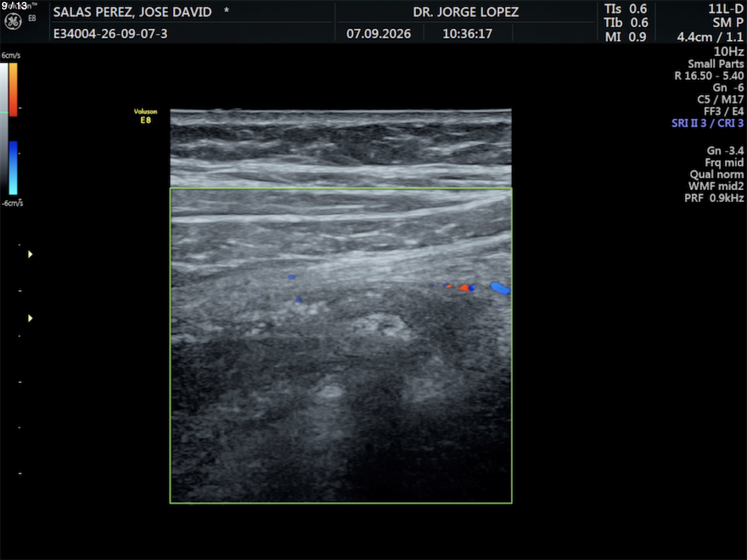The image size is (747, 560).
Task: Click the SRI II 3 / CRI 3 setting
Action: [x=708, y=123]
